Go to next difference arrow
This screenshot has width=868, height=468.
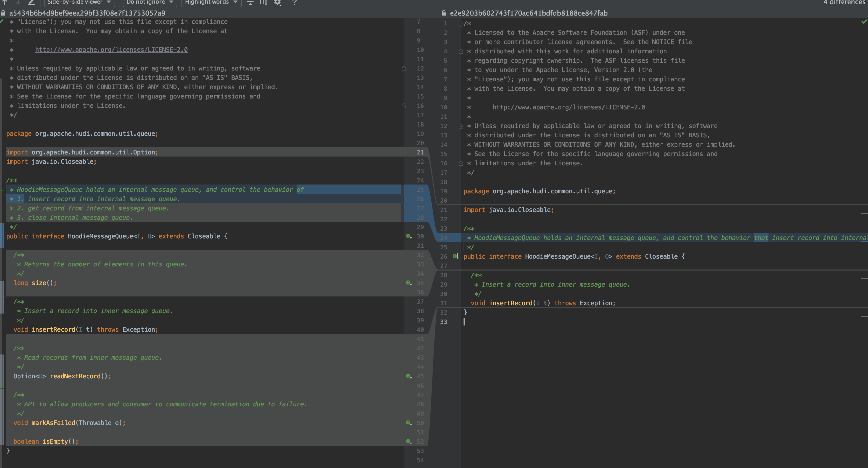click(18, 2)
